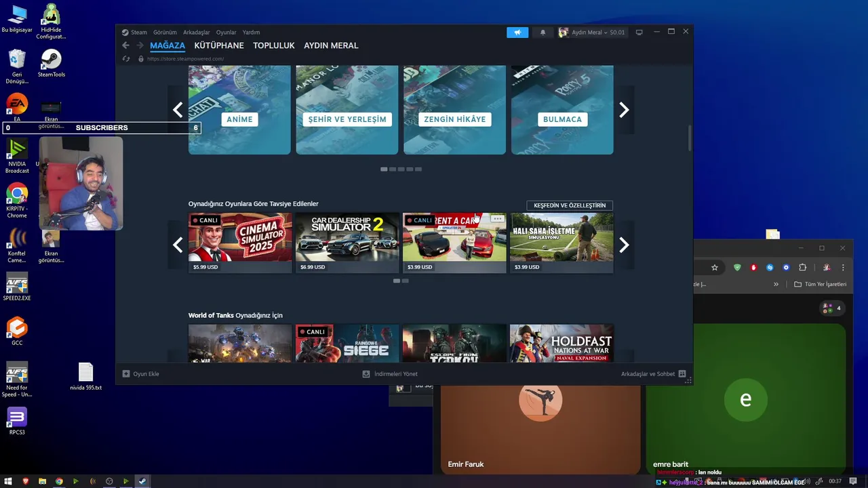This screenshot has height=488, width=868.
Task: Open Steam notifications bell
Action: pos(542,32)
